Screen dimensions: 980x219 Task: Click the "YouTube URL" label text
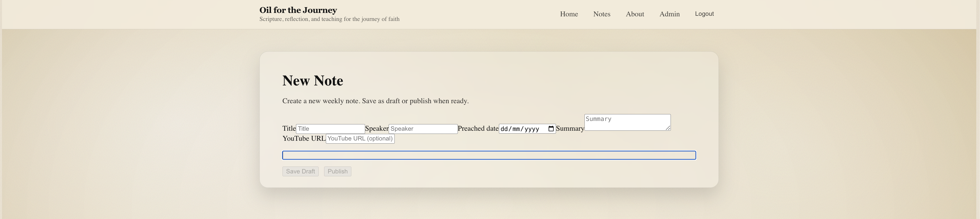(x=304, y=139)
